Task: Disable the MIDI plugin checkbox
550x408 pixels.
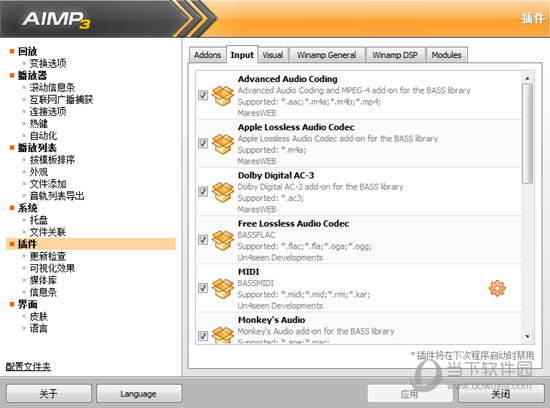Action: coord(203,288)
